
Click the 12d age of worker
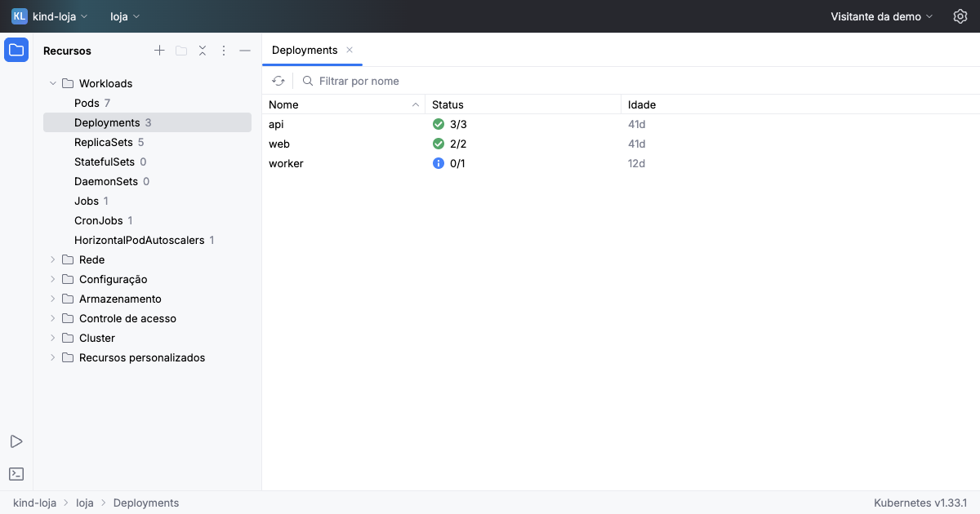click(637, 163)
